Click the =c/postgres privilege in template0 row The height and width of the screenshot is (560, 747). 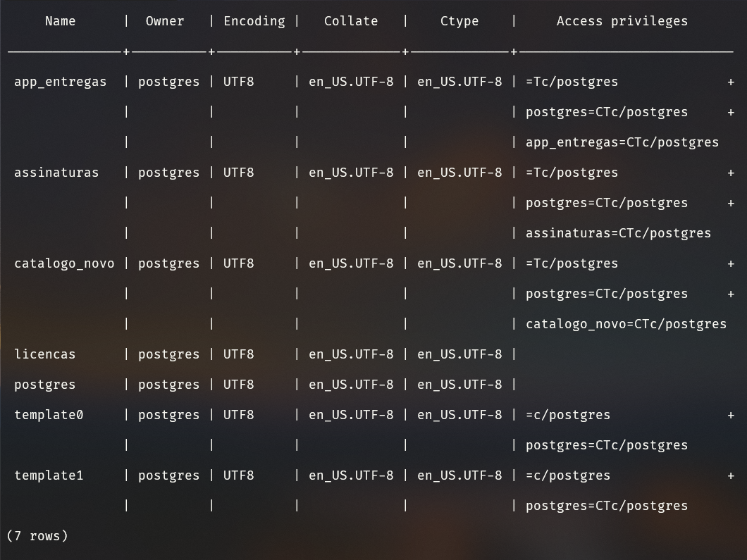click(568, 415)
